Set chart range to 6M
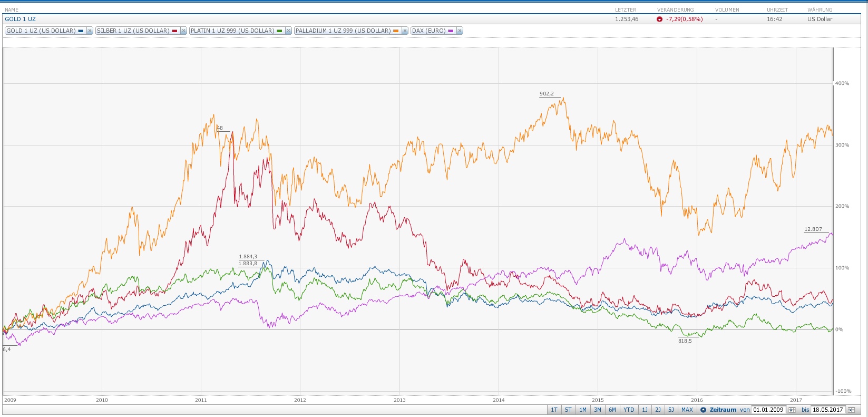Screen dimensions: 868x417 pyautogui.click(x=612, y=410)
